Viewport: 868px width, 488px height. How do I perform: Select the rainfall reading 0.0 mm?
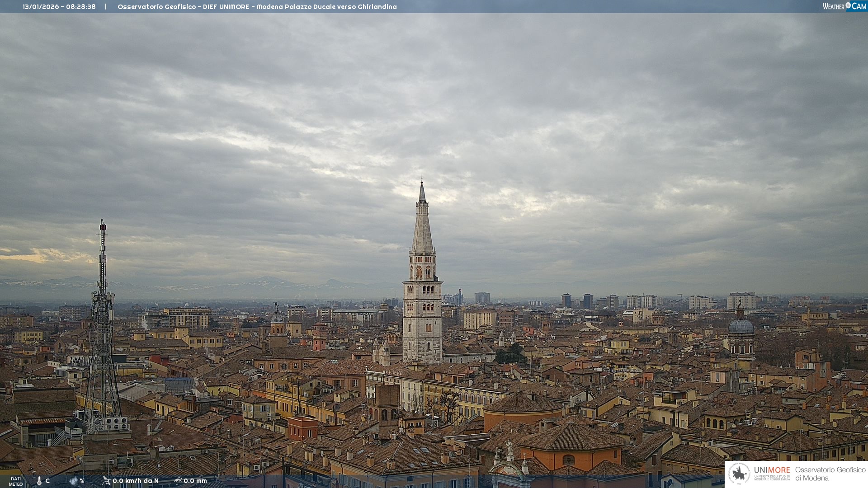pyautogui.click(x=195, y=481)
